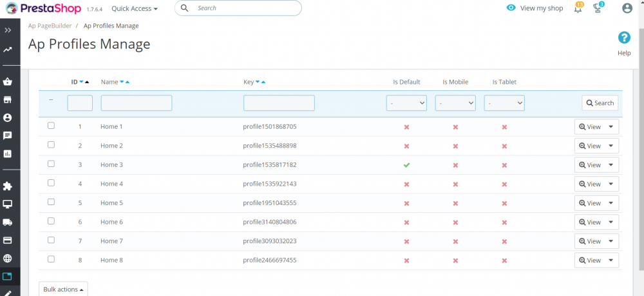Image resolution: width=644 pixels, height=296 pixels.
Task: View the Home 3 profile
Action: point(590,165)
